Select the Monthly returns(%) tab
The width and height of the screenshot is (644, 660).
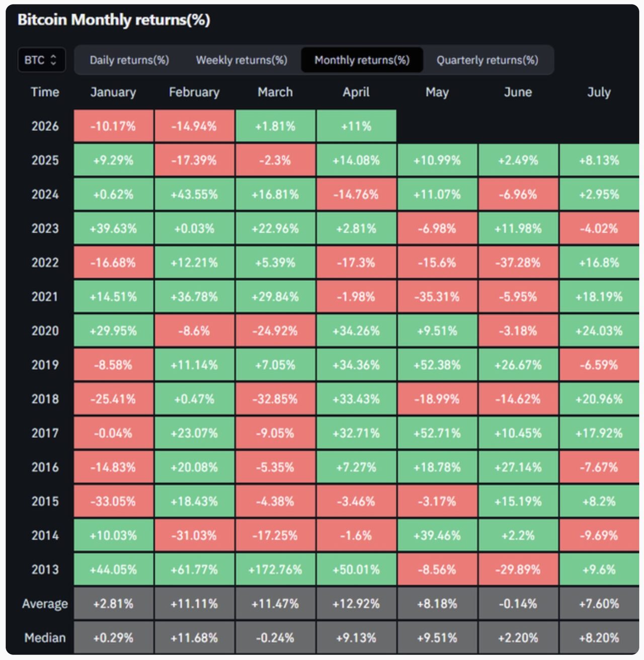click(x=362, y=60)
